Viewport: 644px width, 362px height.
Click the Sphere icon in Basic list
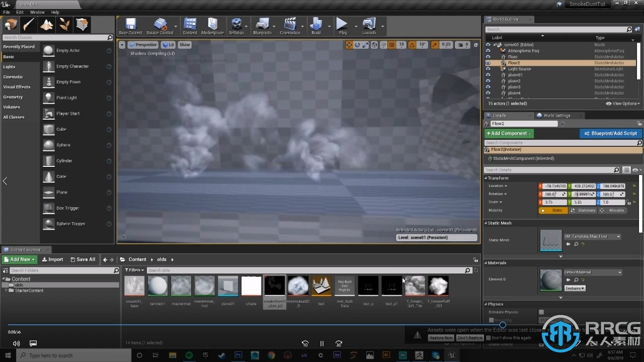[x=48, y=145]
